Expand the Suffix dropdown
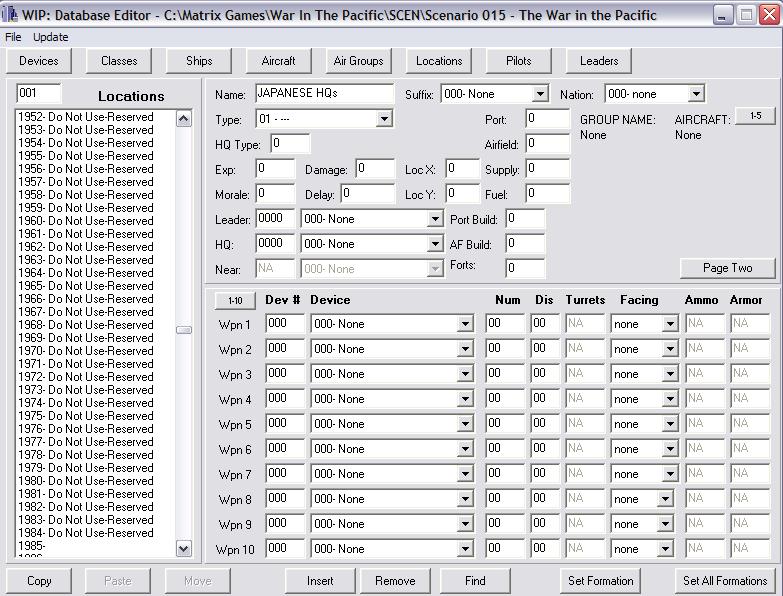 coord(540,94)
